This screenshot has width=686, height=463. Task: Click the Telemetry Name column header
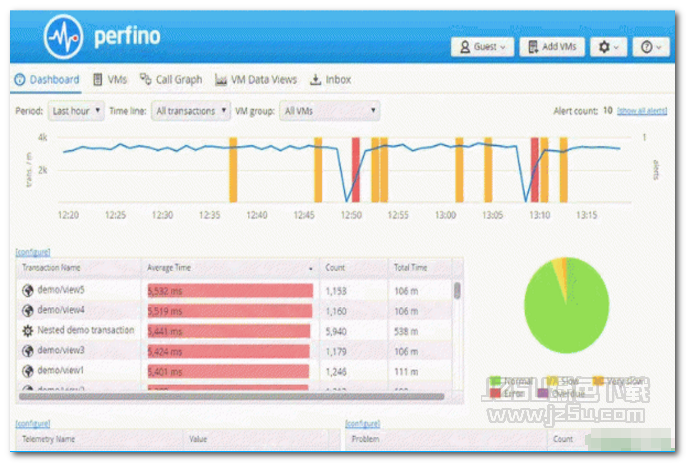point(100,439)
